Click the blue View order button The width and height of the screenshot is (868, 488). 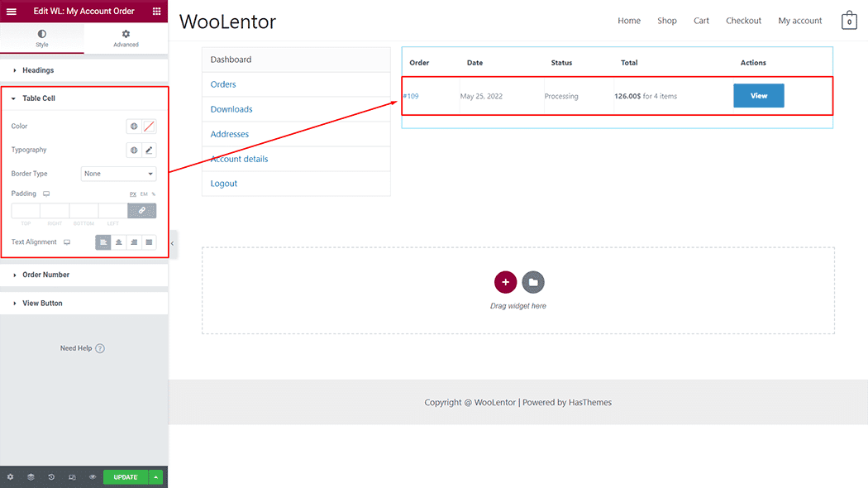(x=758, y=96)
